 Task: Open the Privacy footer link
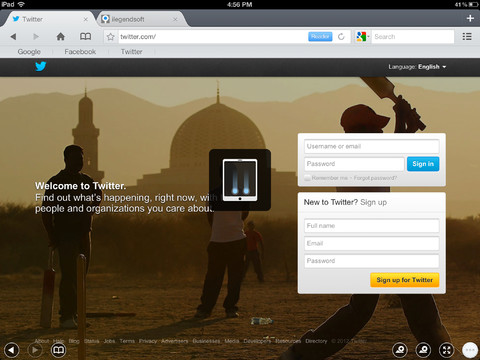(x=148, y=341)
